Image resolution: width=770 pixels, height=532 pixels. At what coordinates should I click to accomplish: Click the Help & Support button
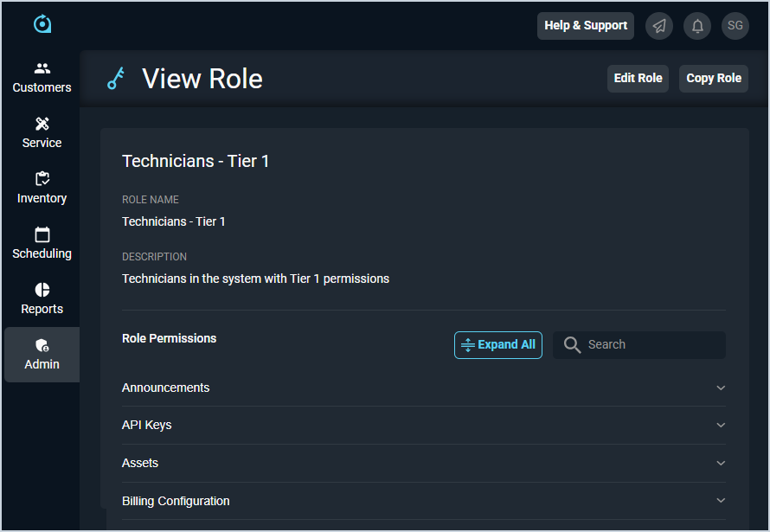(x=586, y=26)
